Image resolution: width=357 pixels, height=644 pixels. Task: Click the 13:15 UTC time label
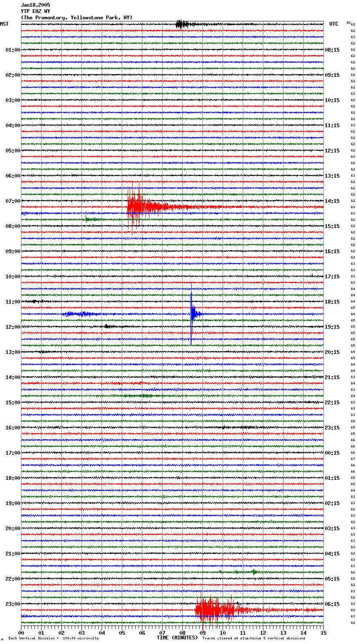click(x=332, y=176)
